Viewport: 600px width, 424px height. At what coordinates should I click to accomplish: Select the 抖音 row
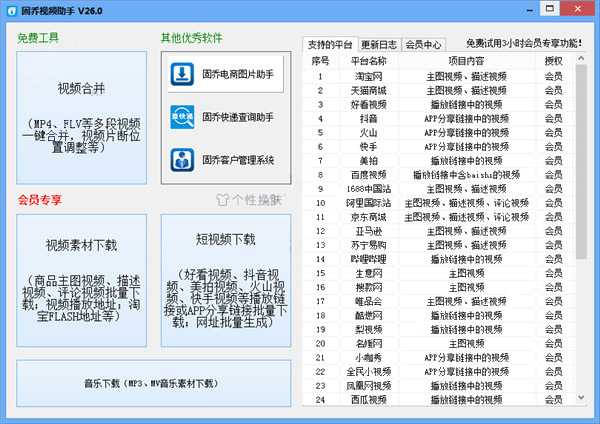pyautogui.click(x=439, y=119)
